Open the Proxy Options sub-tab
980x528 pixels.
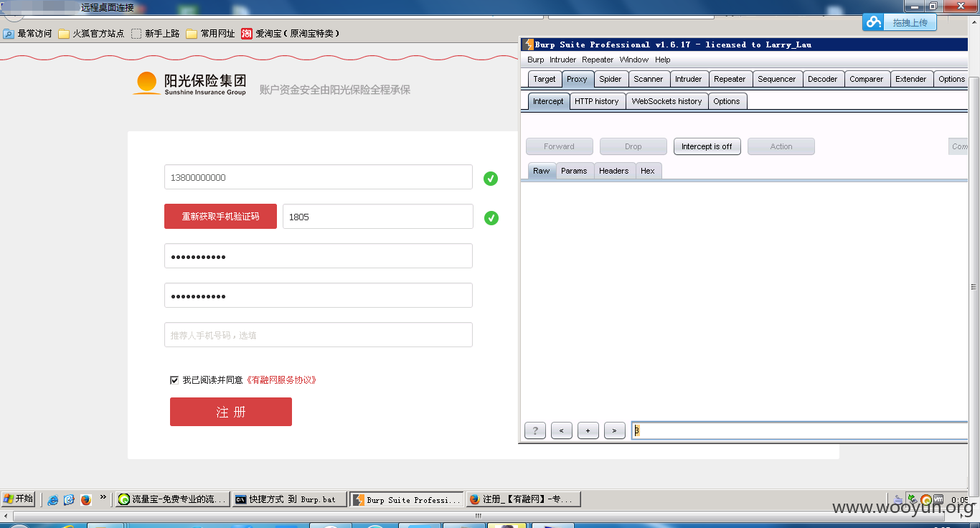click(x=726, y=101)
